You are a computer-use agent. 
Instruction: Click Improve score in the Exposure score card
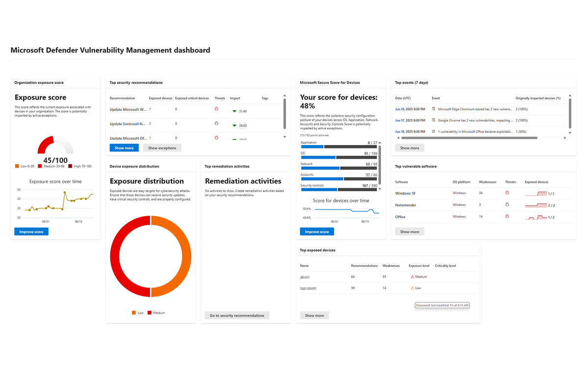31,232
